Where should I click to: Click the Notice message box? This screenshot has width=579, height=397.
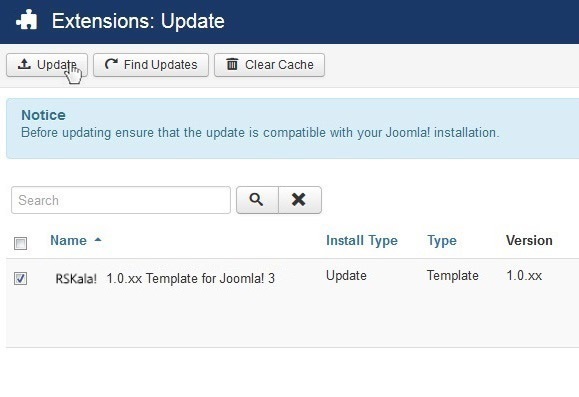pyautogui.click(x=292, y=129)
